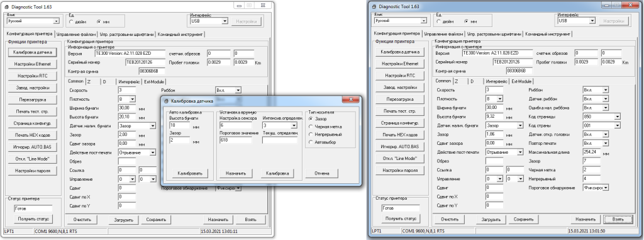Click Отмена in the calibration dialog
644x240 pixels.
pos(321,173)
